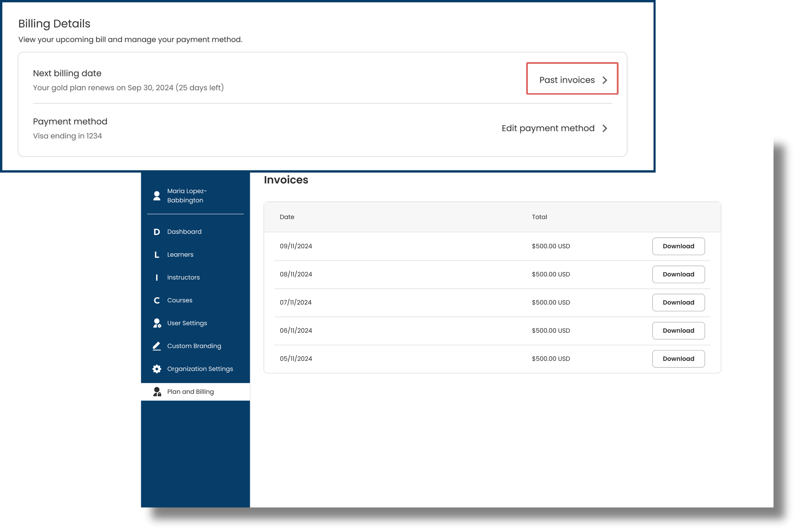Screen dimensions: 807x532
Task: Open the Organization Settings menu item
Action: pyautogui.click(x=200, y=369)
